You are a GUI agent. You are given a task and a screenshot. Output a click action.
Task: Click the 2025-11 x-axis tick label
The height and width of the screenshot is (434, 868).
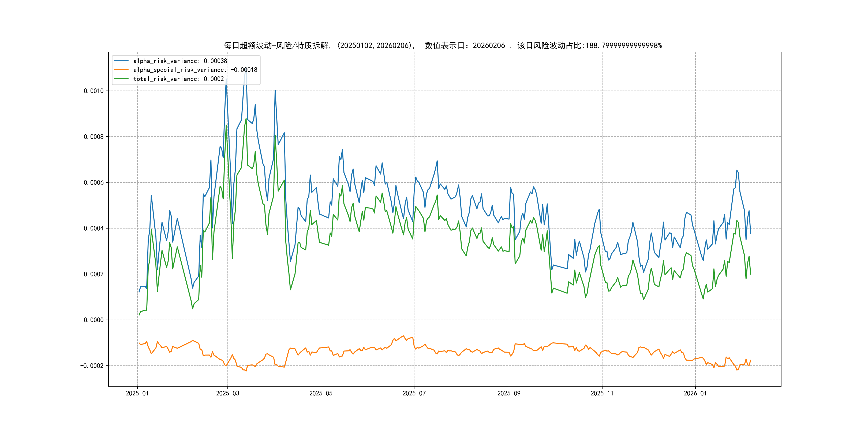[x=602, y=393]
